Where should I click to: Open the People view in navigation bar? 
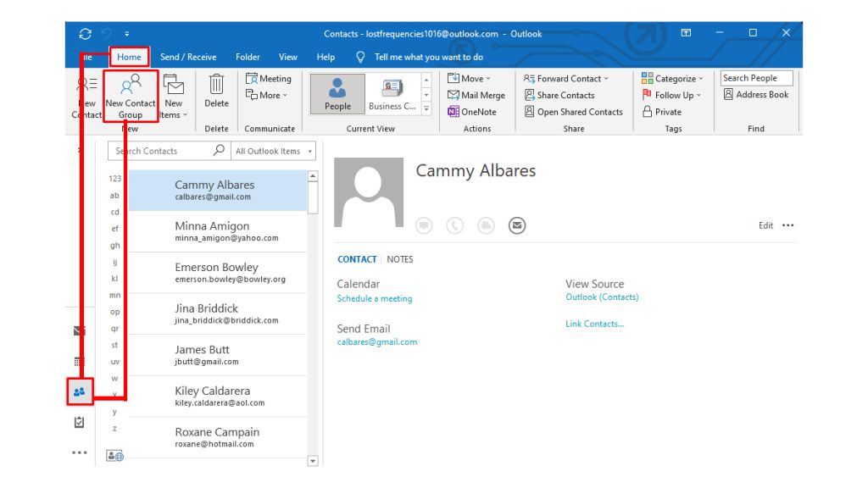80,391
